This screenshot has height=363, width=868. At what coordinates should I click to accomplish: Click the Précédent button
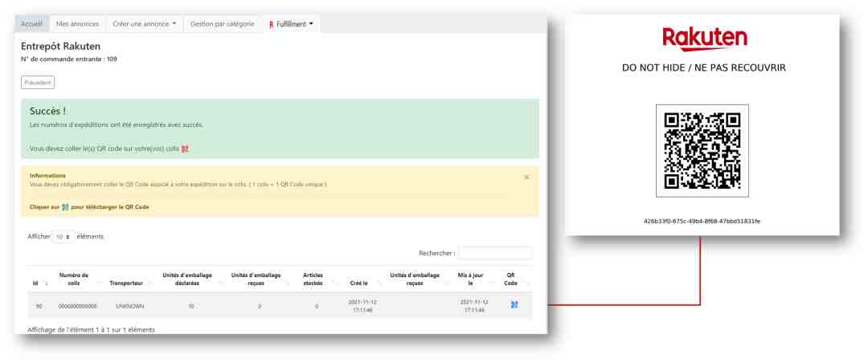coord(38,83)
